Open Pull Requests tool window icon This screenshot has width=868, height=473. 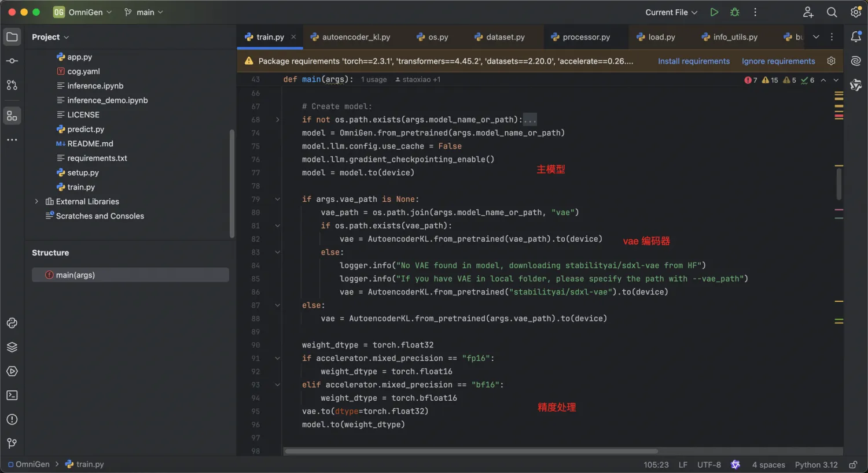pyautogui.click(x=12, y=85)
